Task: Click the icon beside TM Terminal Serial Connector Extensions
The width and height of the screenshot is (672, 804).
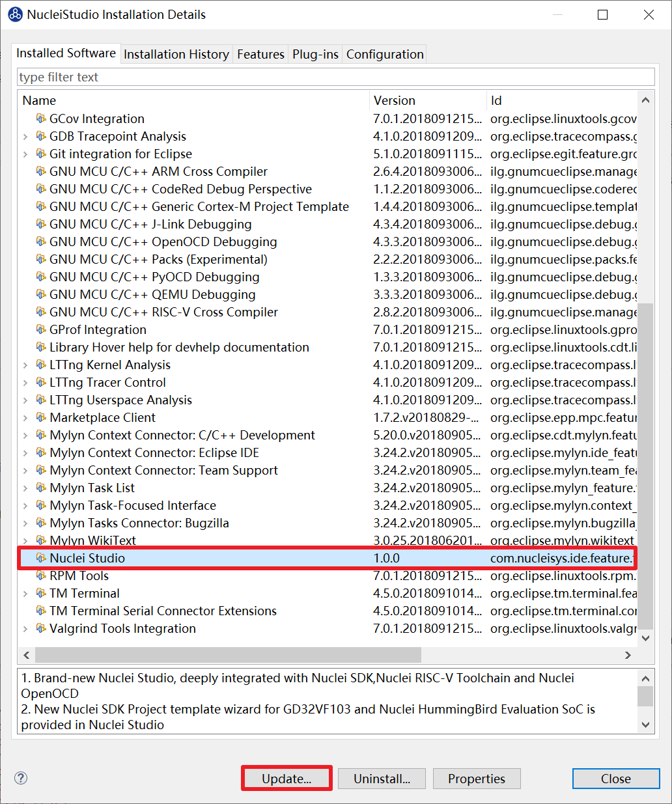Action: click(41, 611)
